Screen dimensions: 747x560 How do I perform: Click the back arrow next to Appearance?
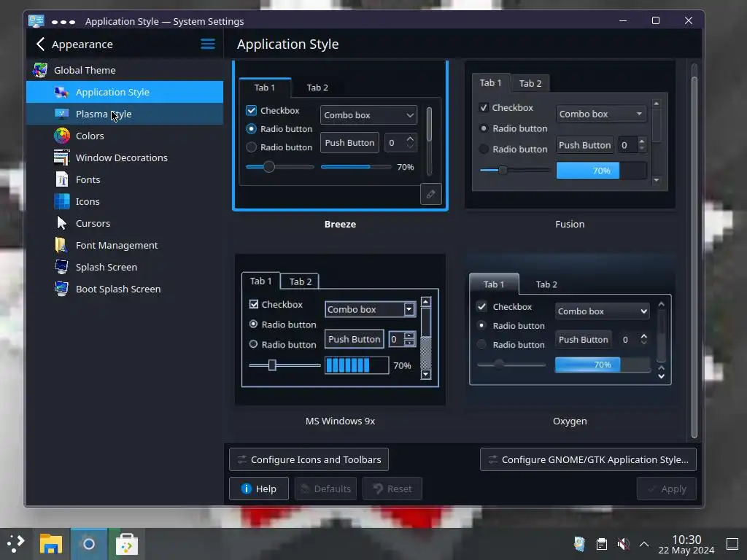(x=41, y=44)
